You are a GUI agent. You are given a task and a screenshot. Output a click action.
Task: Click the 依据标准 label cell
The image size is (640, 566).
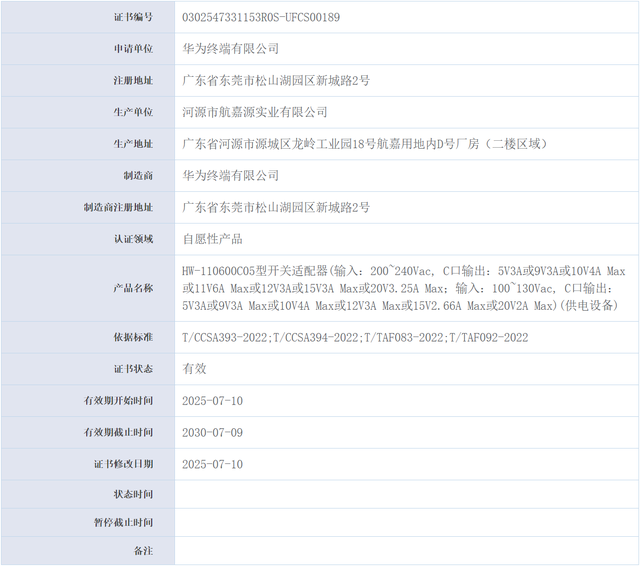[x=88, y=337]
